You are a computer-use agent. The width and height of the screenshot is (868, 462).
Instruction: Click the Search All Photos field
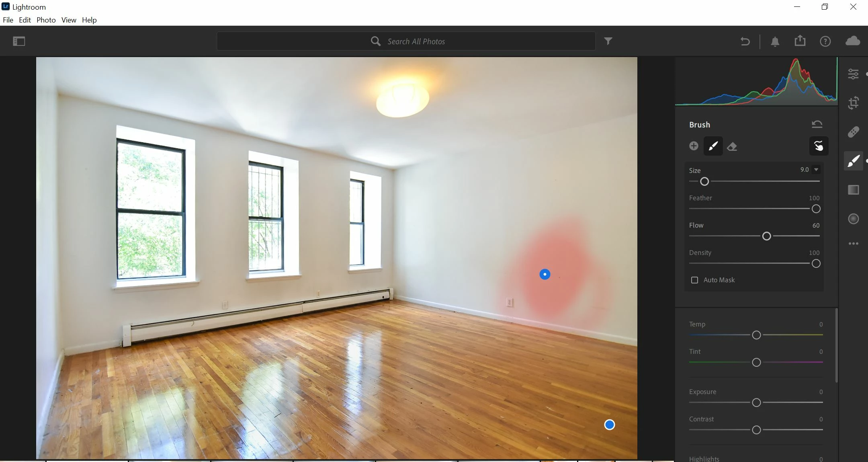tap(406, 41)
